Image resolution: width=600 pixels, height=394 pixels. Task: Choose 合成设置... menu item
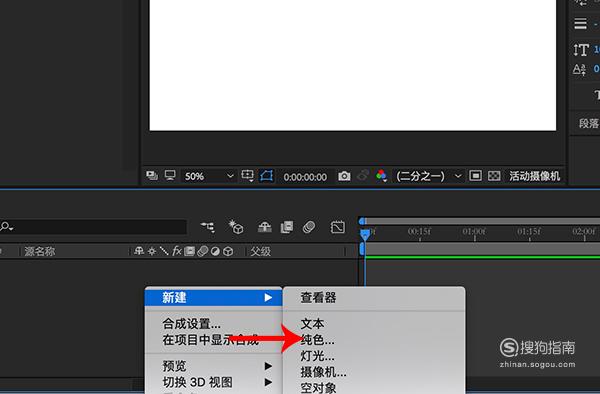191,324
